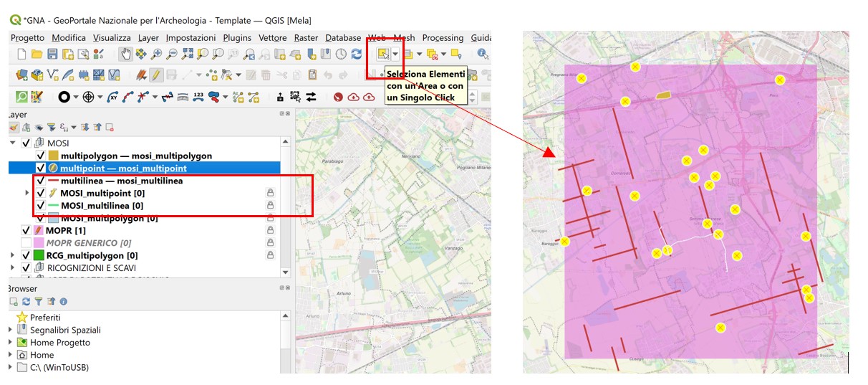This screenshot has height=385, width=868.
Task: Open project with the yellow folder icon
Action: [37, 54]
